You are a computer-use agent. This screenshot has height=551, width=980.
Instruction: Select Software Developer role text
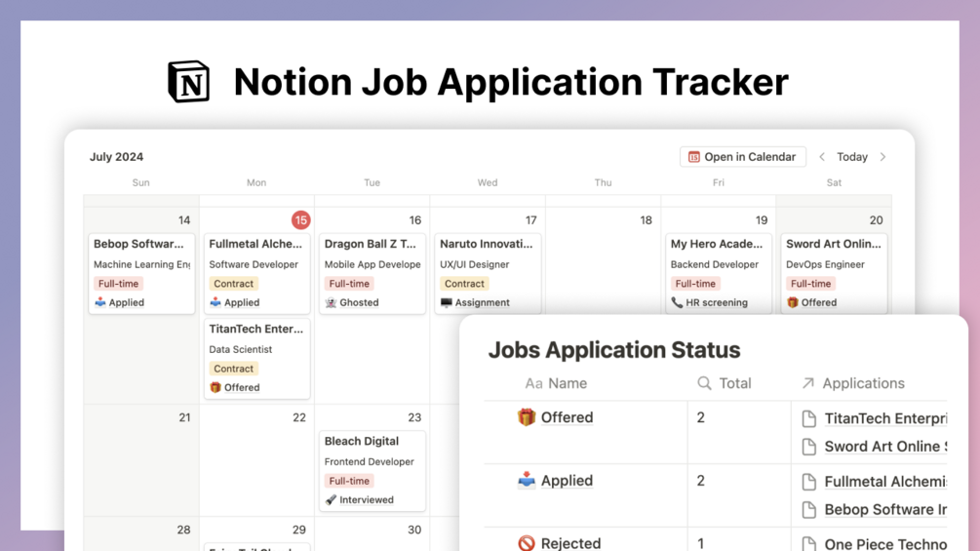tap(254, 264)
